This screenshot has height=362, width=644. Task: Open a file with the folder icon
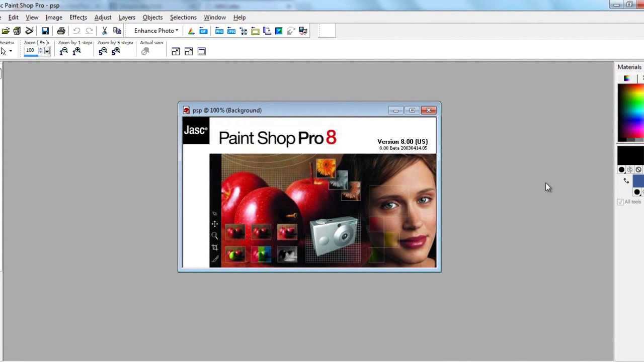6,31
